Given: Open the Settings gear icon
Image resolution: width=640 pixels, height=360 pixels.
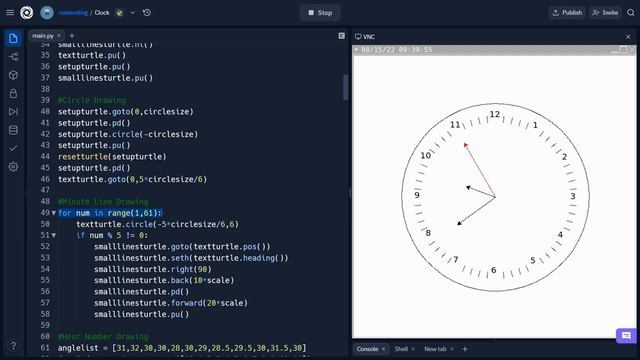Looking at the screenshot, I should coord(13,167).
